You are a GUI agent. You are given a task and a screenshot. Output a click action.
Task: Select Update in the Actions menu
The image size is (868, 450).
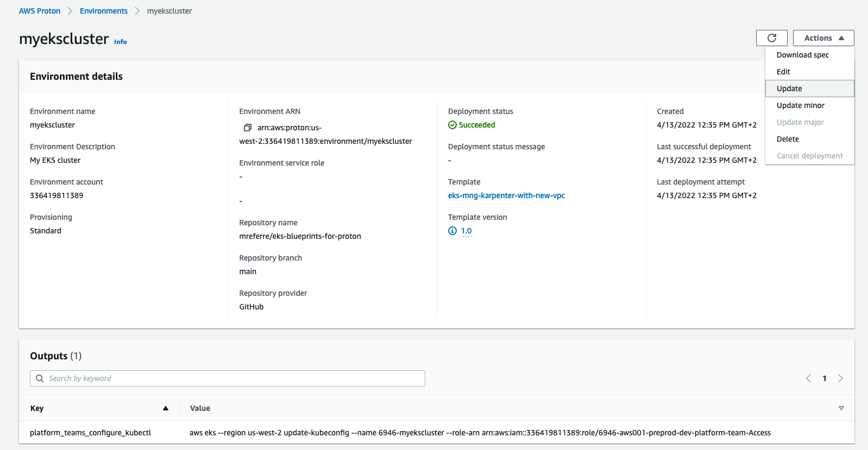[x=810, y=88]
